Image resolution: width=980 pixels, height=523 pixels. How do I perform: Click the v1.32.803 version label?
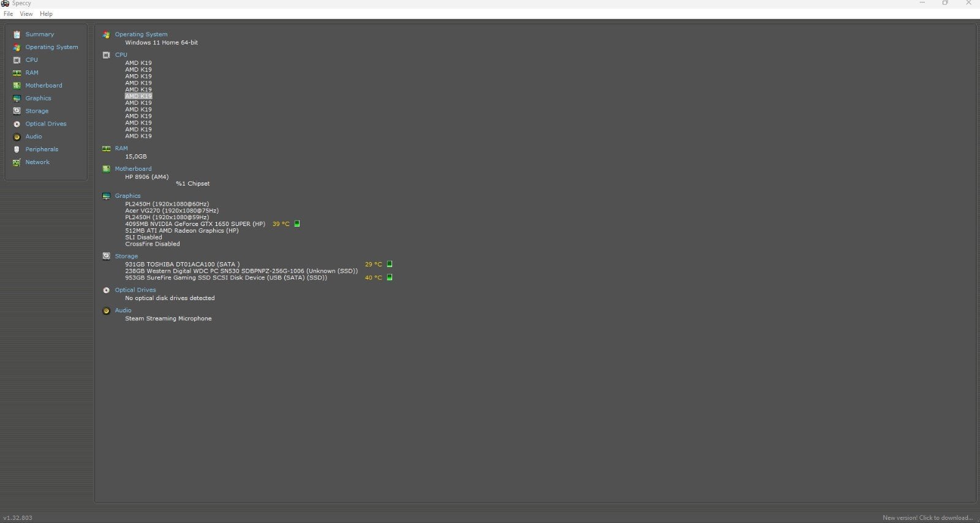[18, 518]
